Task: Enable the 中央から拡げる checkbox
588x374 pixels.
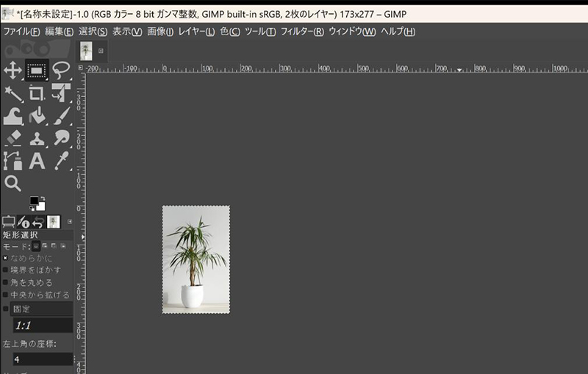Action: point(5,295)
